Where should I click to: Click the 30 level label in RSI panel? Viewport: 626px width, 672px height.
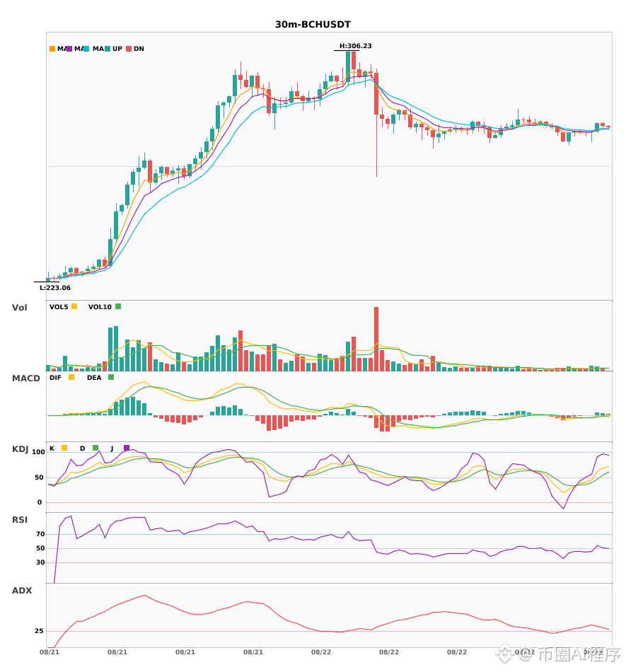[40, 562]
